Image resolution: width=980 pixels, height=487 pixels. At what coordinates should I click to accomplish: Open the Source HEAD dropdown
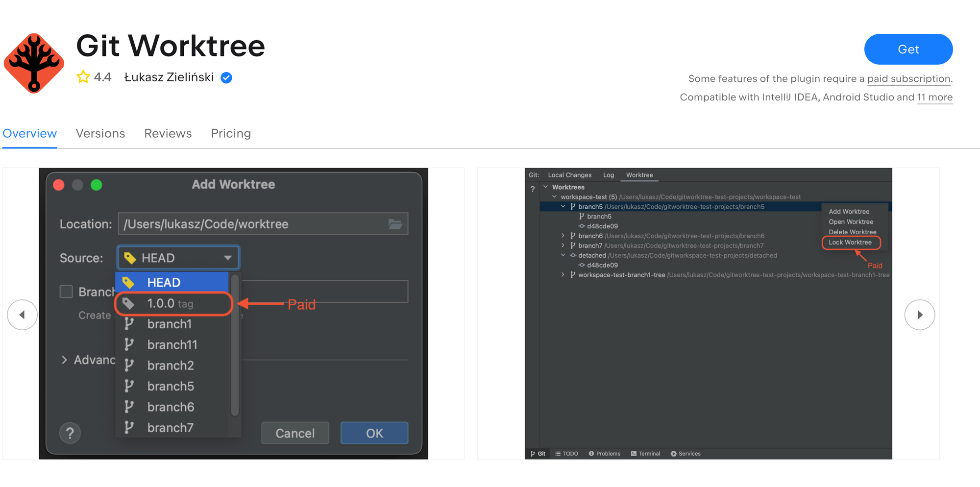178,258
